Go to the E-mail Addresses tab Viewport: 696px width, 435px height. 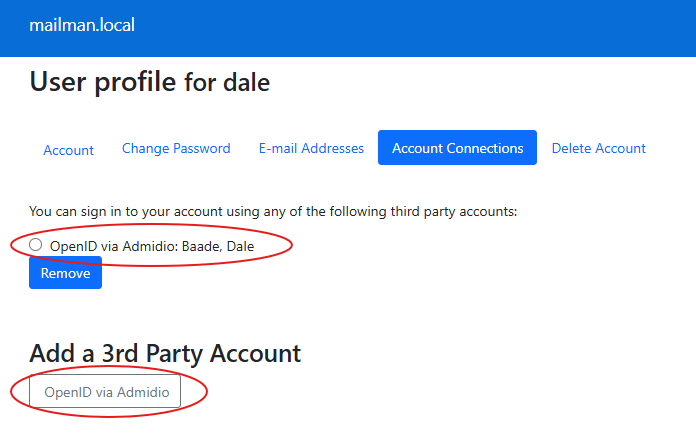(311, 148)
